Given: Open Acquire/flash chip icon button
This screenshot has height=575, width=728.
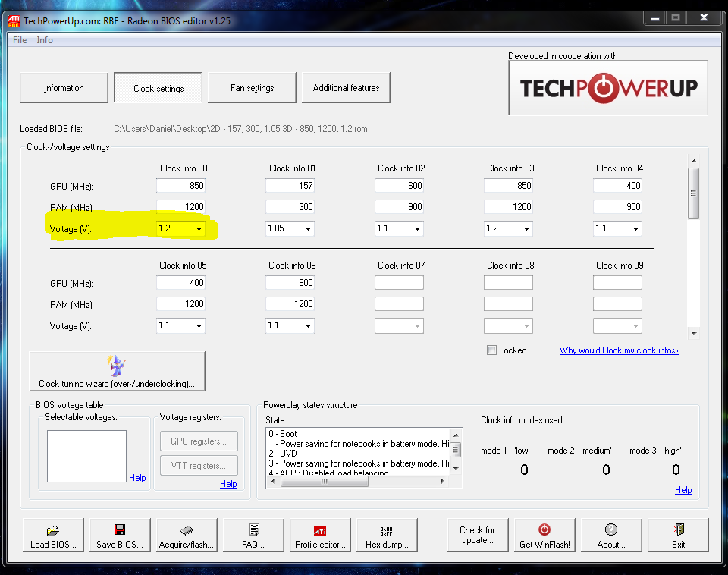Looking at the screenshot, I should click(x=187, y=535).
